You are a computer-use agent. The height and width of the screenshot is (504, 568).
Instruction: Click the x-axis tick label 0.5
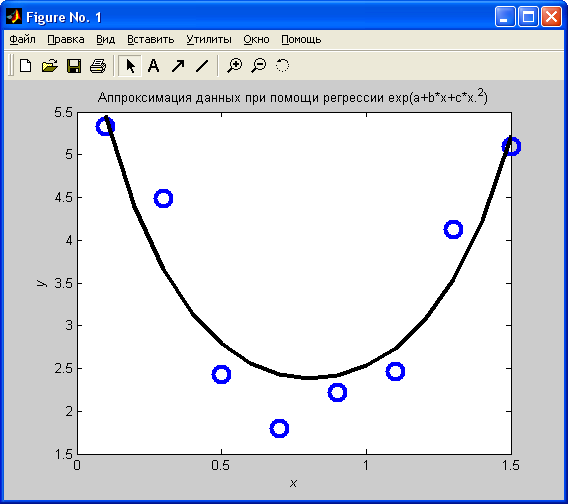click(221, 465)
